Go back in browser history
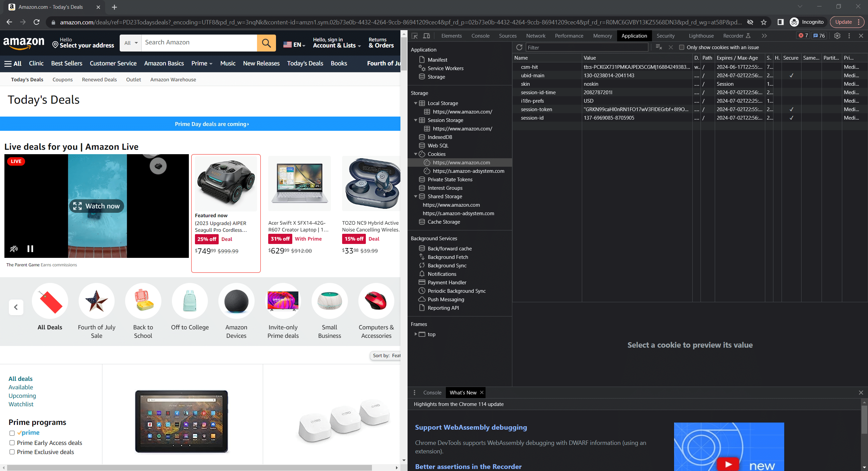Viewport: 868px width, 471px height. (x=9, y=22)
